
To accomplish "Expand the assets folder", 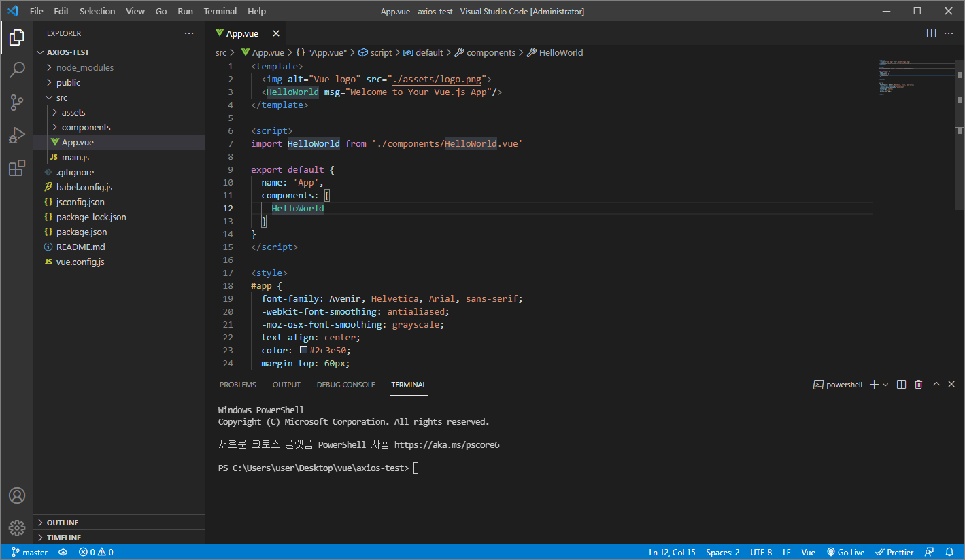I will click(x=119, y=112).
